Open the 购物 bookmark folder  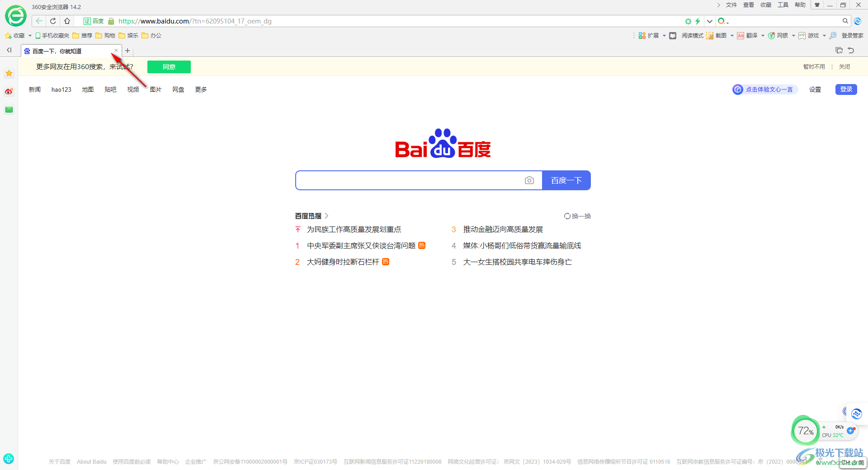coord(105,36)
